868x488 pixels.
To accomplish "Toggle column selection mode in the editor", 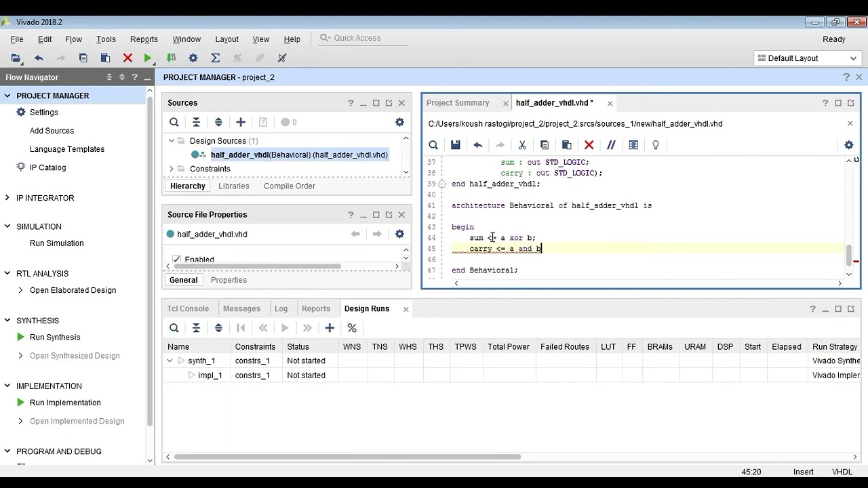I will (x=633, y=145).
